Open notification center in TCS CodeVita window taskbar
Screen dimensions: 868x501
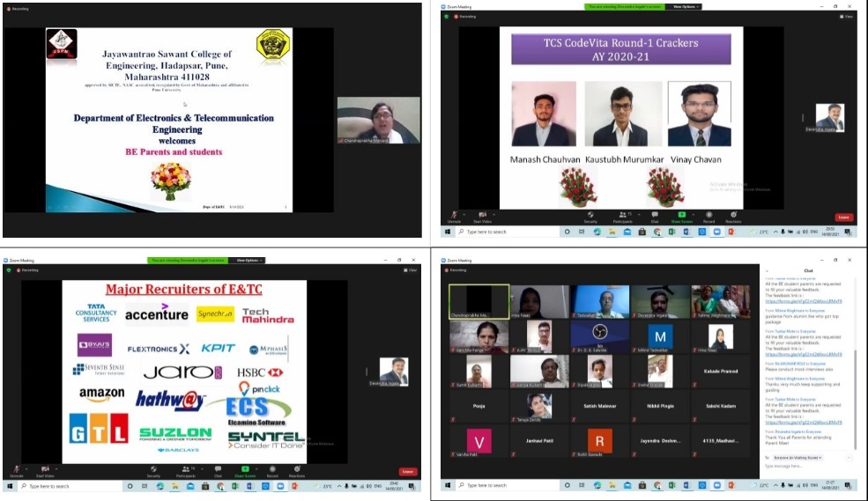coord(848,232)
